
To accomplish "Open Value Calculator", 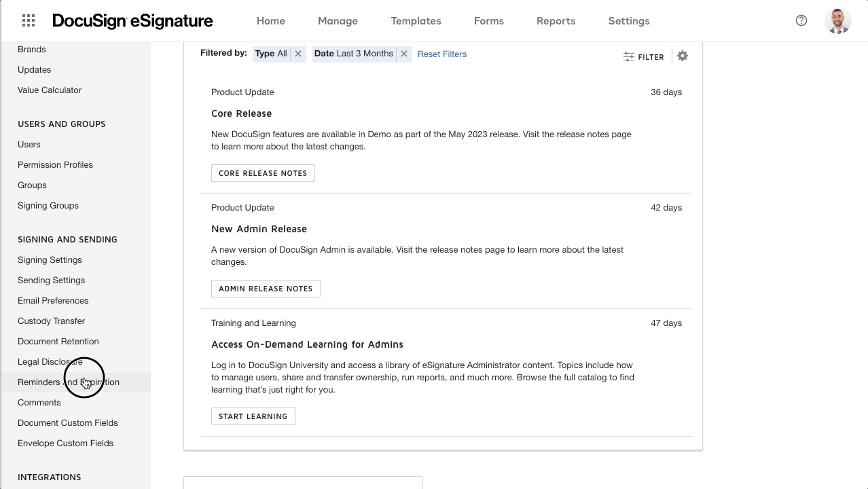I will coord(50,90).
